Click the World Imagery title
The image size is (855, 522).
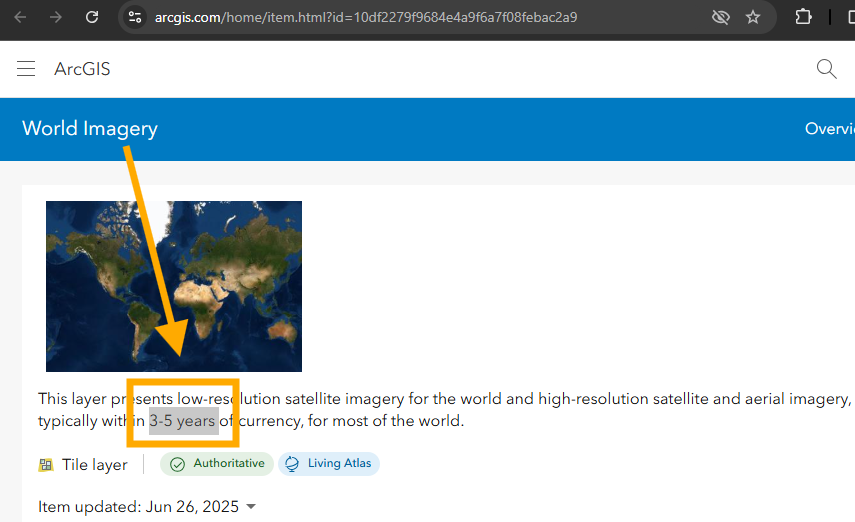pyautogui.click(x=90, y=129)
